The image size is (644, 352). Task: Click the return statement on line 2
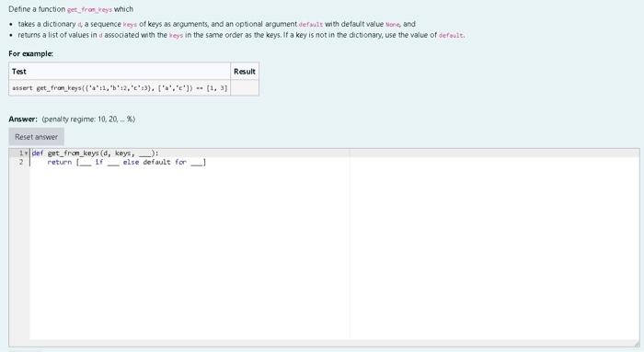point(127,162)
